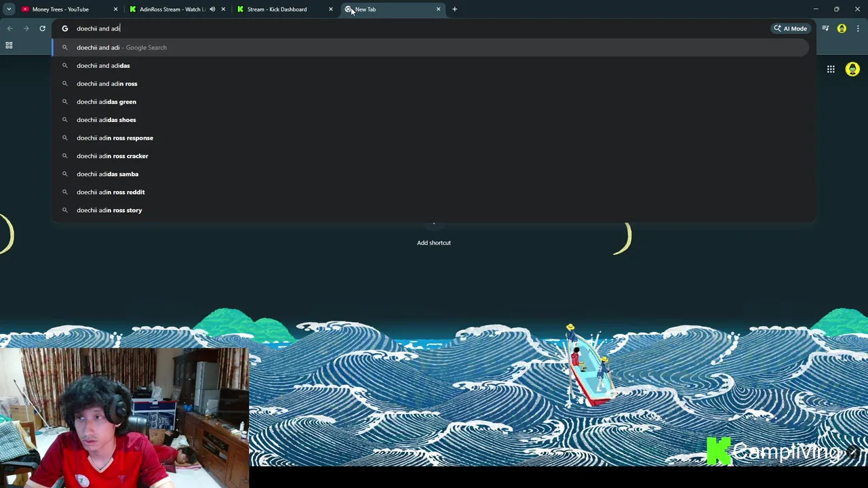Select suggestion 'doechii adidas shoes'
The height and width of the screenshot is (488, 868).
click(431, 120)
